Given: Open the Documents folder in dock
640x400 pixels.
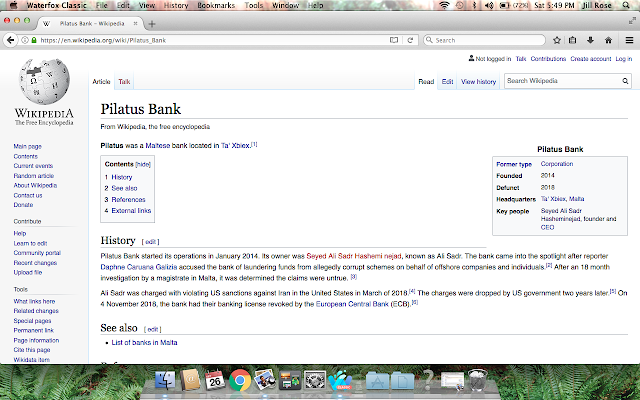Looking at the screenshot, I should click(x=403, y=380).
